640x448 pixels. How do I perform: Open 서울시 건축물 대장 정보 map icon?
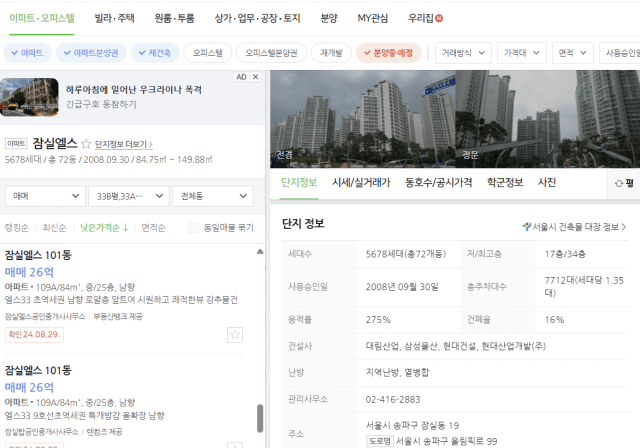527,226
